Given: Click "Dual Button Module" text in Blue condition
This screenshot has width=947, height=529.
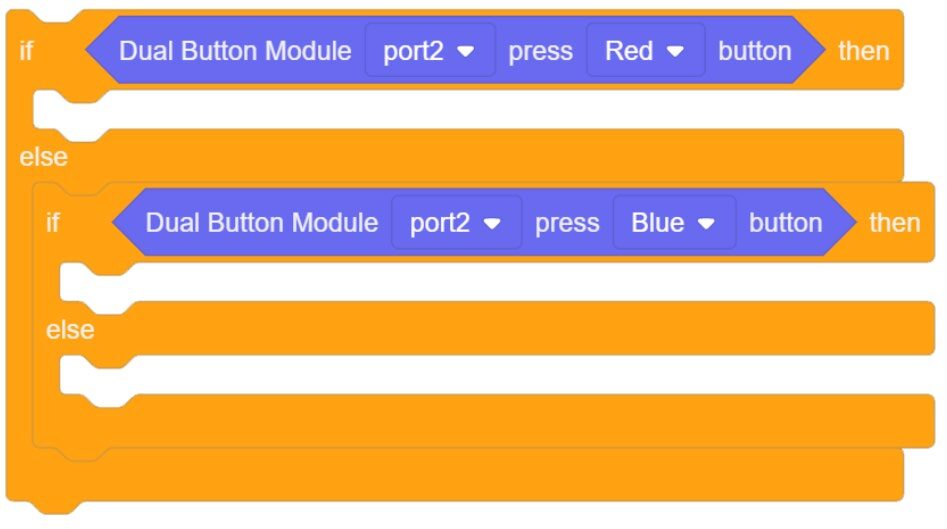Looking at the screenshot, I should pos(262,223).
